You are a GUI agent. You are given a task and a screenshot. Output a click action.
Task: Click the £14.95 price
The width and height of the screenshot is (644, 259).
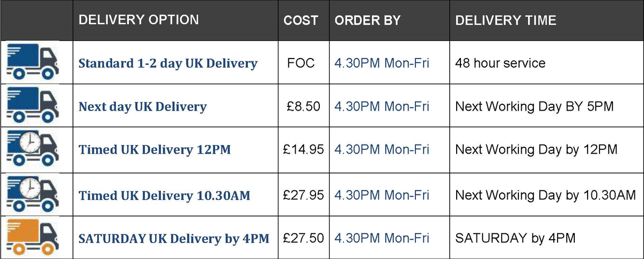pos(303,149)
